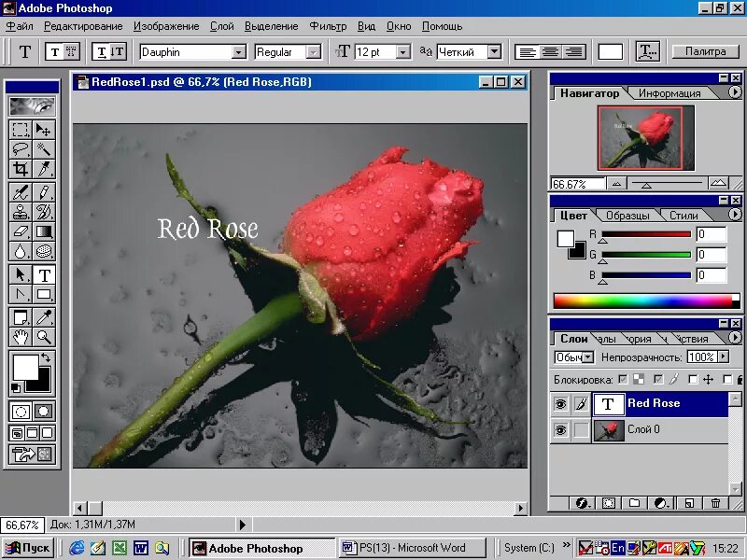
Task: Open the Warp Text button in options bar
Action: tap(647, 51)
